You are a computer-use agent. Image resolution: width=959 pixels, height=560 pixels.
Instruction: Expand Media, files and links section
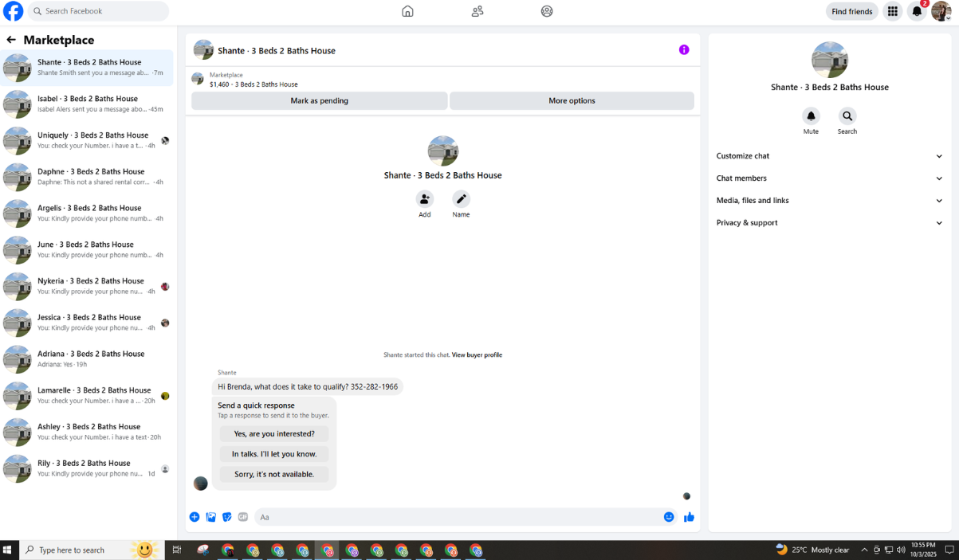point(830,201)
